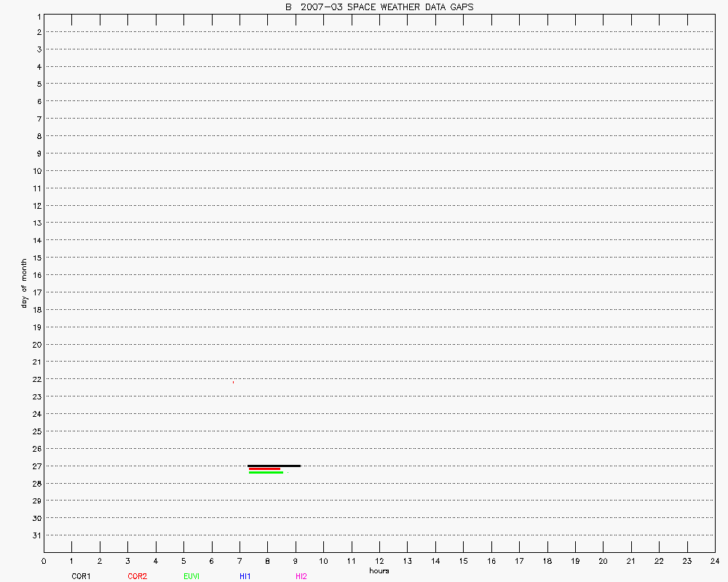Select hour 24 tick label on x-axis
The height and width of the screenshot is (582, 728).
(x=714, y=561)
